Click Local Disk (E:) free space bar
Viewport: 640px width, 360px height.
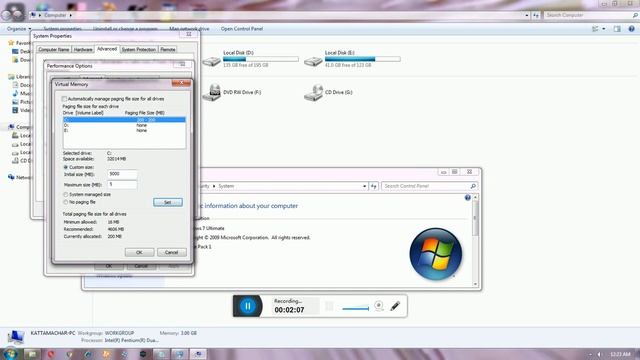(x=362, y=59)
